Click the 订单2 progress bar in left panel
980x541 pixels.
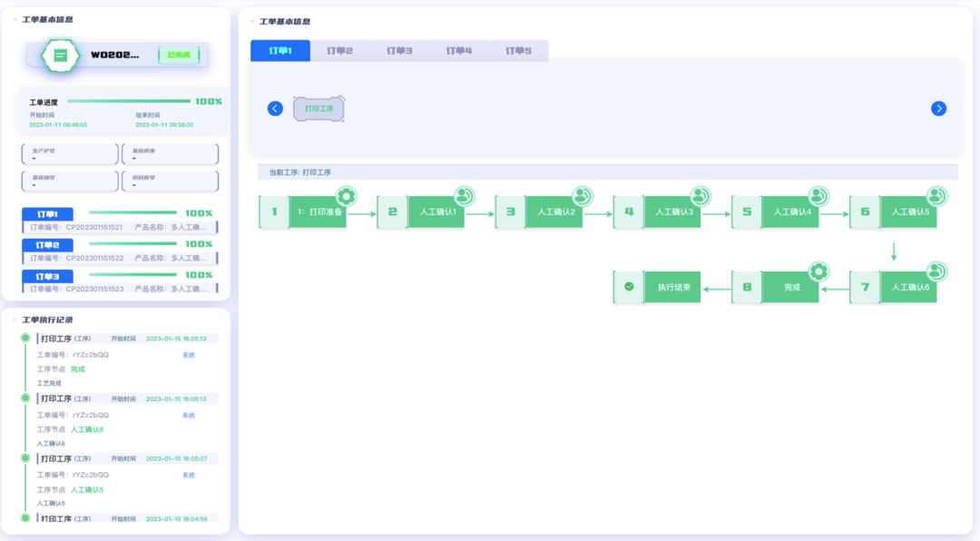(132, 244)
